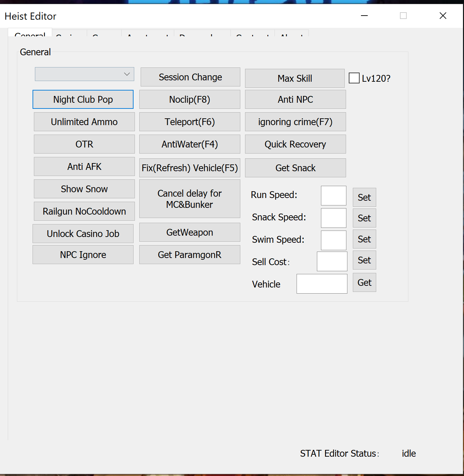Click Set next to Swim Speed

(364, 239)
